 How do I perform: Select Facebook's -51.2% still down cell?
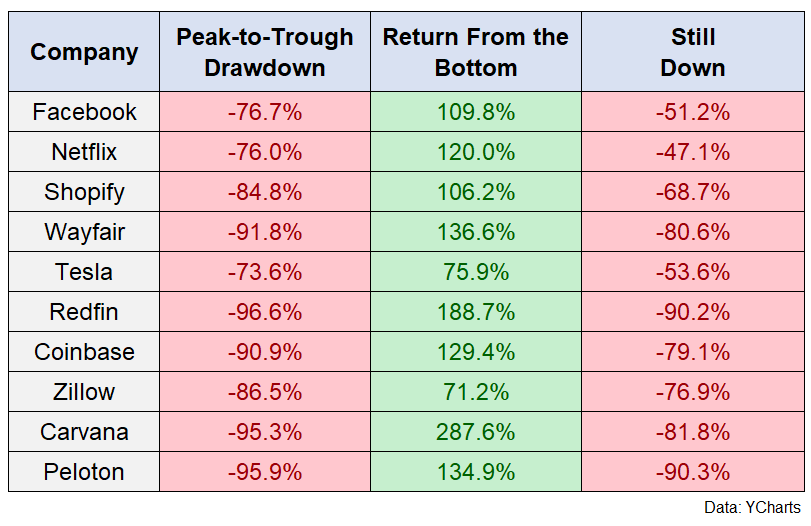pos(693,112)
